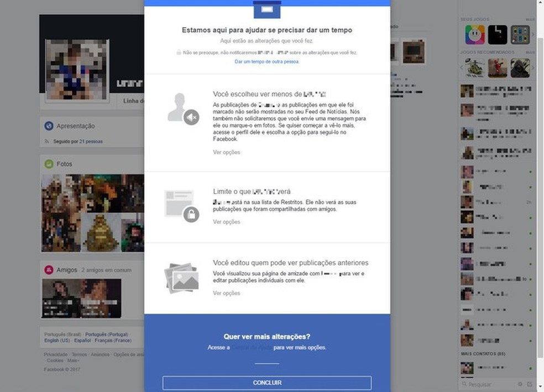
Task: Open the colorful Trivia game icon in Seus Jogos
Action: tap(474, 35)
